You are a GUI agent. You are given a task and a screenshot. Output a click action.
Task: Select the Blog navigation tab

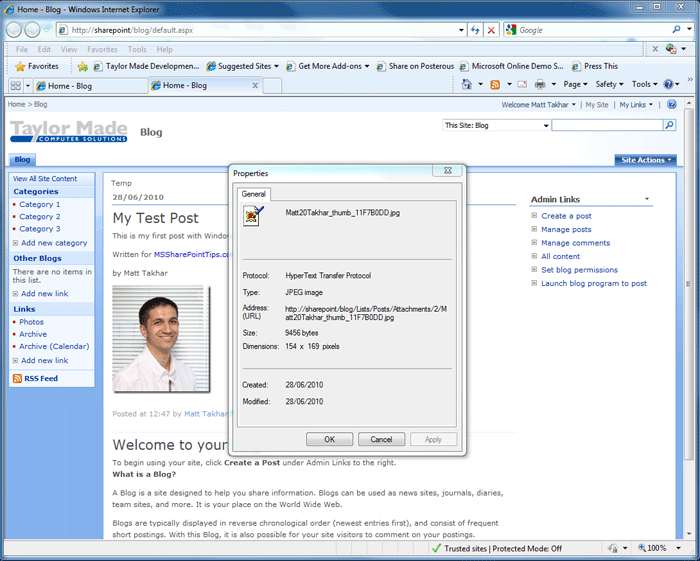(22, 159)
